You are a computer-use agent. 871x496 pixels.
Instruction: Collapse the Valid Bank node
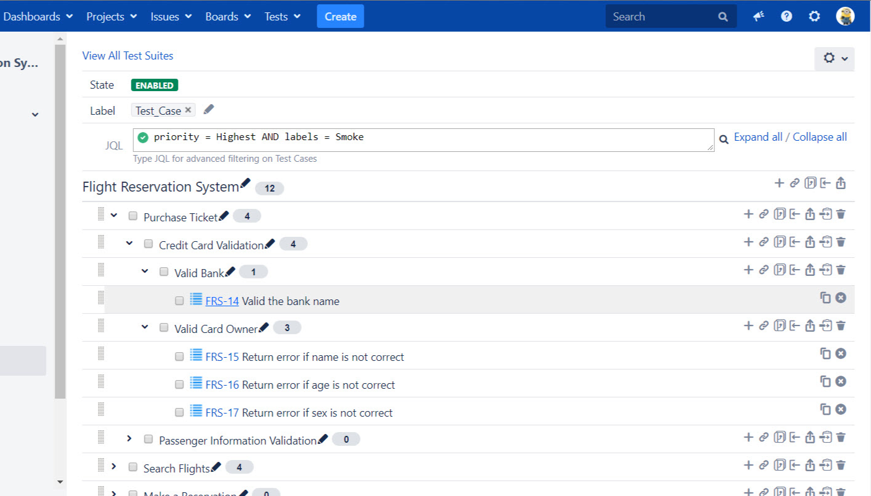coord(145,271)
